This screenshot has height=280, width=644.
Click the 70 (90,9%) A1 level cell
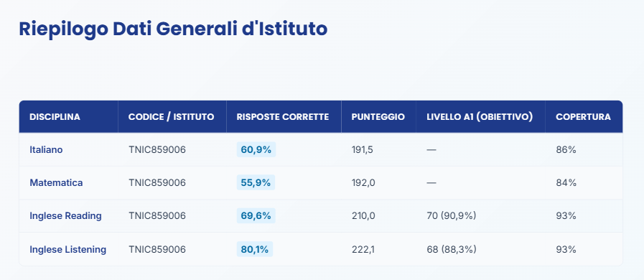(x=452, y=216)
